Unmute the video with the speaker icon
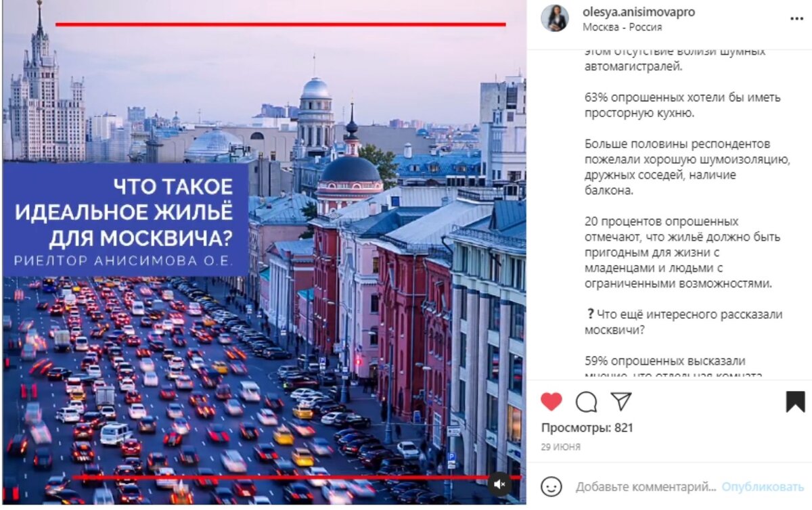Screen dimensions: 812x510 click(499, 484)
